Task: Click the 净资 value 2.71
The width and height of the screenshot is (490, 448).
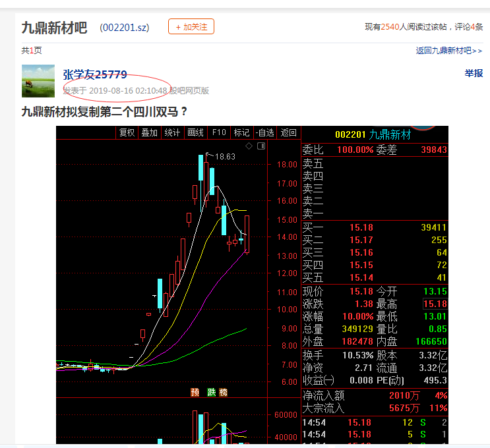Action: pyautogui.click(x=364, y=368)
